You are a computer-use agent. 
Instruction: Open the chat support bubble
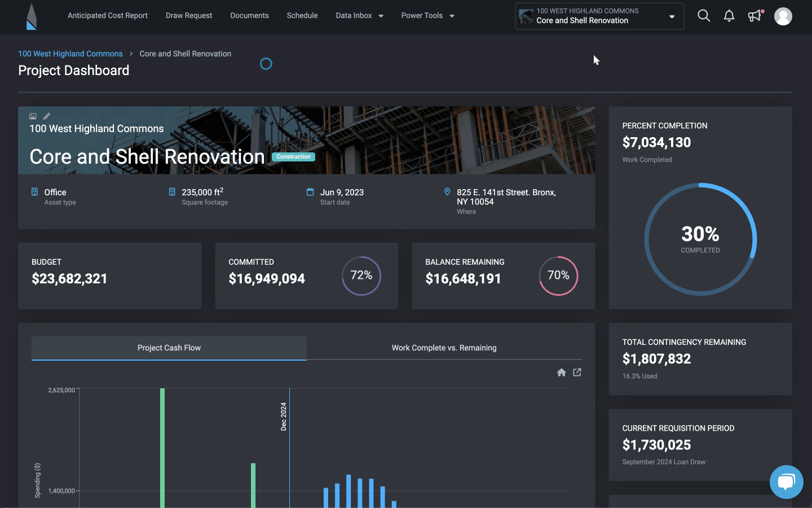[x=787, y=482]
